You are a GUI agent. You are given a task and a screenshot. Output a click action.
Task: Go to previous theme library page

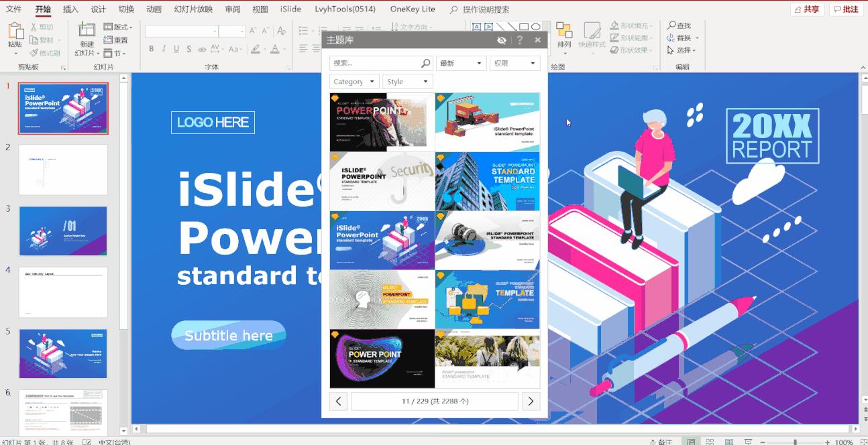(338, 401)
